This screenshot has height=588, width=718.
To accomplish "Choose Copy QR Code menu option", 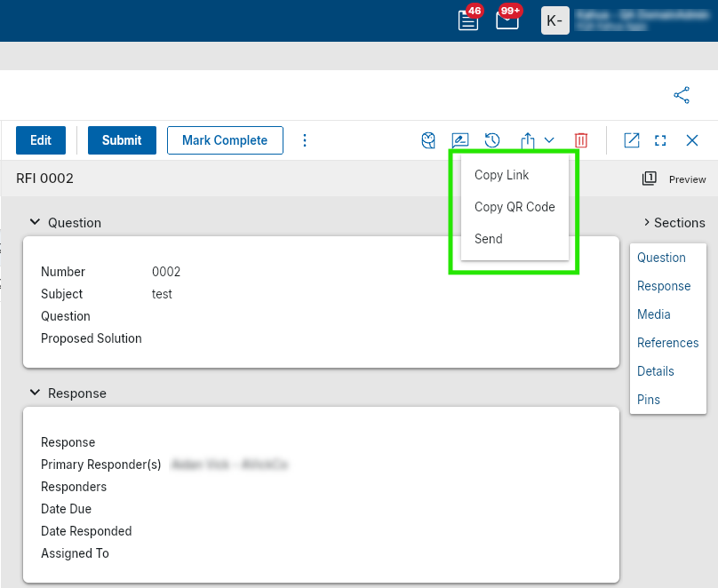I will [x=515, y=207].
